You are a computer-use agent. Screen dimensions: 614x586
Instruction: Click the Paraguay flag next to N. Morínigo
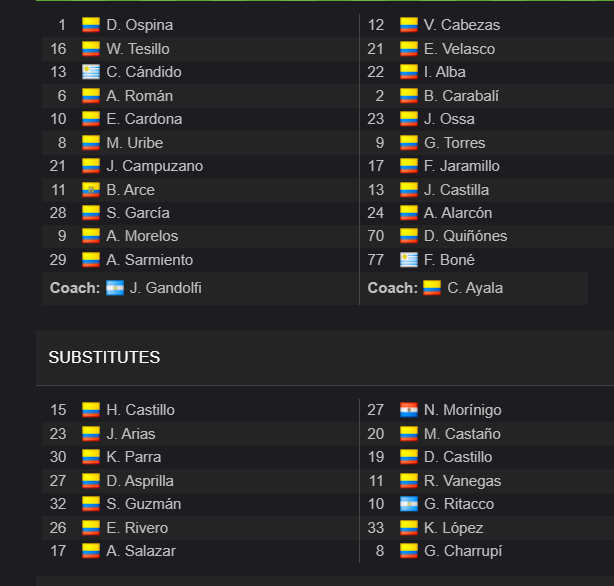(x=409, y=410)
